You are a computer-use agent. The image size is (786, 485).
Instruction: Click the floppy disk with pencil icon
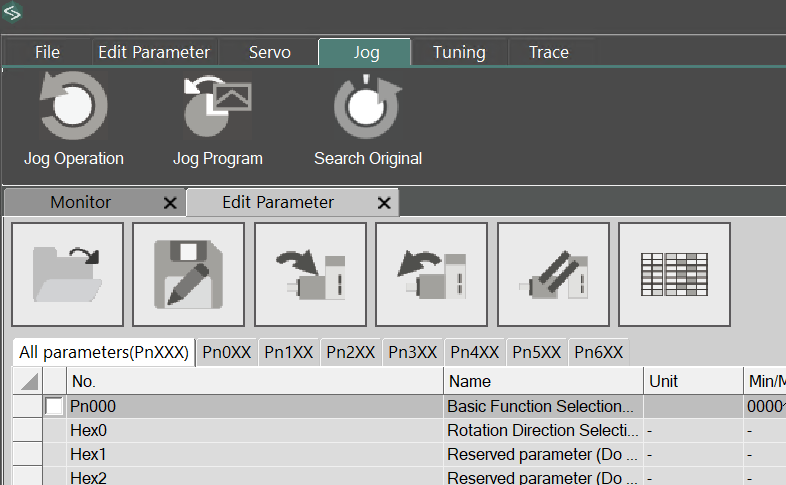(x=189, y=275)
